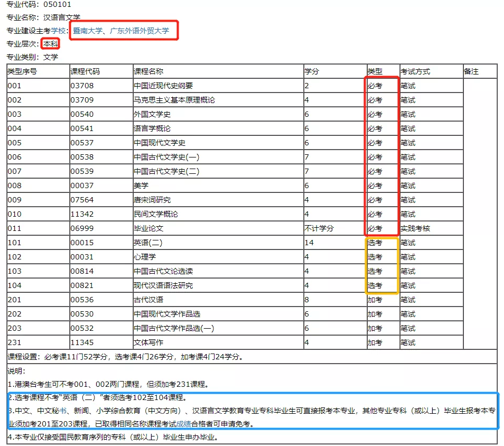Click course code 03708
Image resolution: width=504 pixels, height=446 pixels.
[x=82, y=86]
